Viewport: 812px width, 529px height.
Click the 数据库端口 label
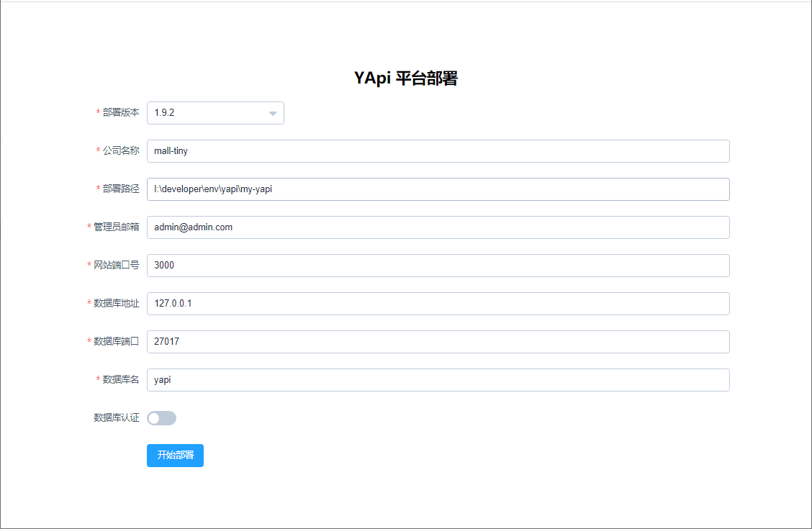(x=116, y=341)
